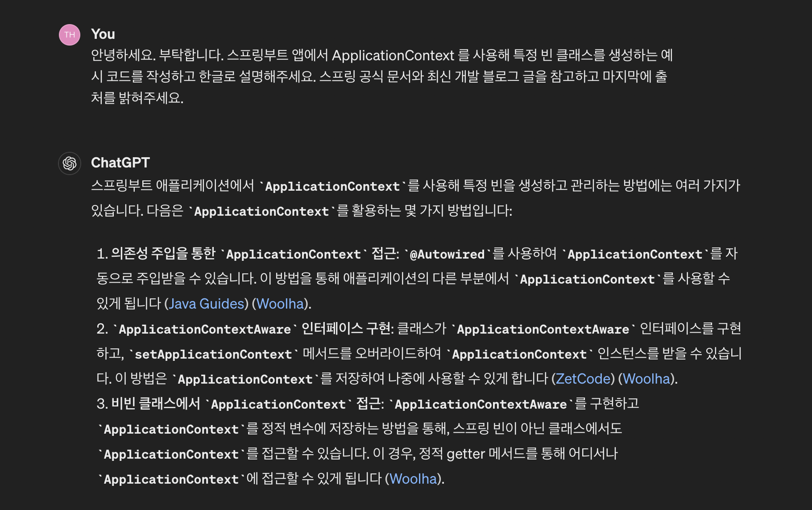This screenshot has width=812, height=510.
Task: Click the ChatGPT logo avatar
Action: coord(70,163)
